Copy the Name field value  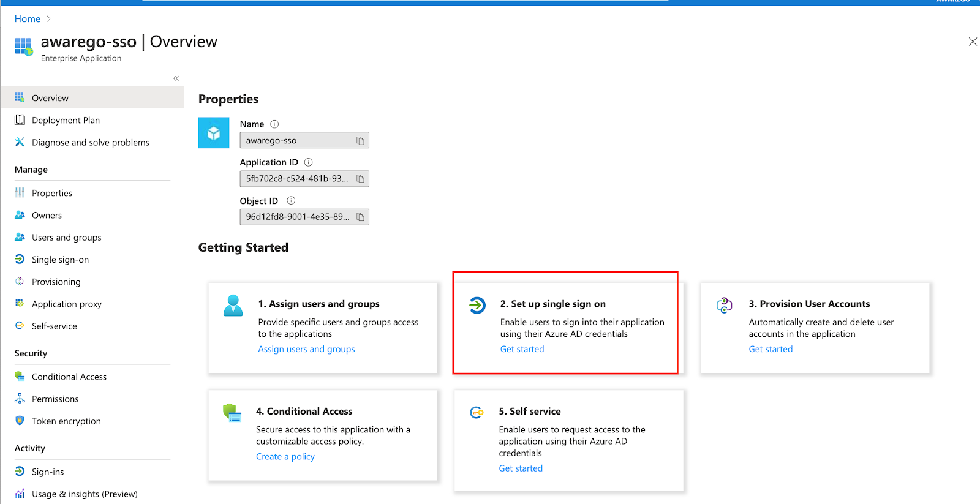(x=360, y=141)
